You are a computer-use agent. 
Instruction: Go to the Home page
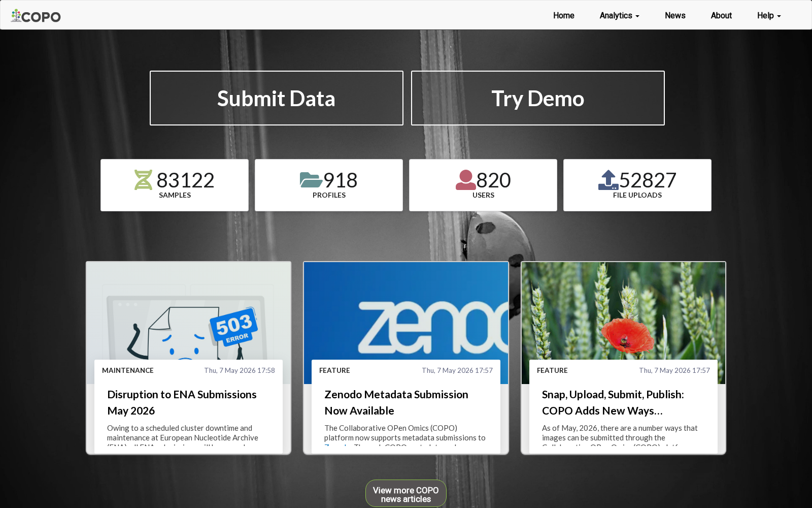[x=564, y=15]
